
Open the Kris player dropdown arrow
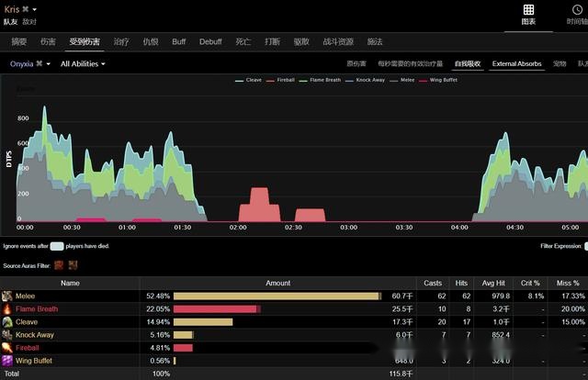(35, 9)
